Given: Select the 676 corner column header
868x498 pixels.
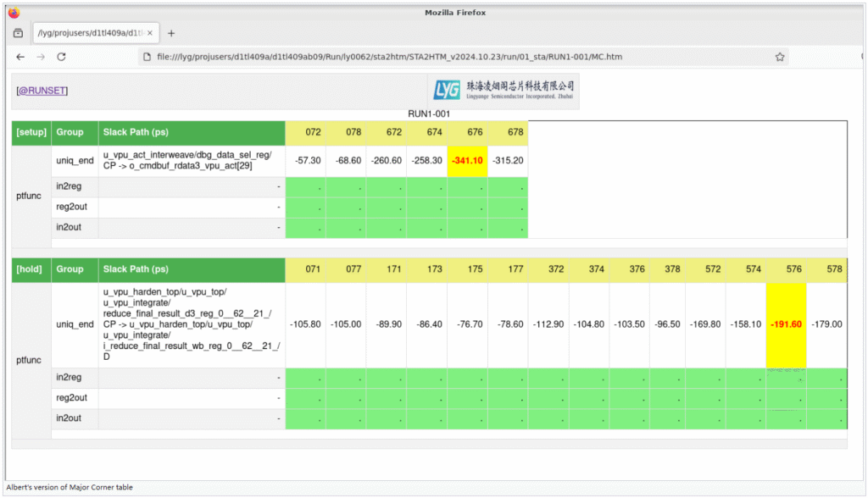Looking at the screenshot, I should click(x=467, y=132).
